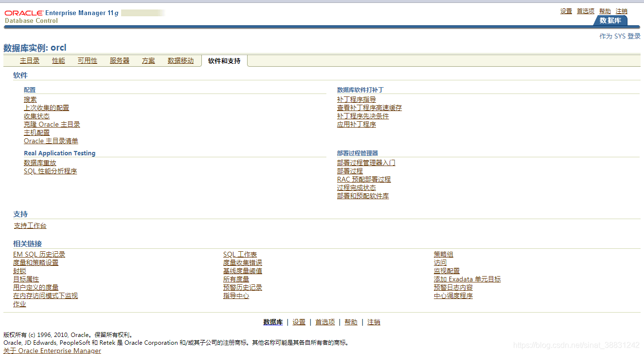Click the 部署过程 link
Image resolution: width=644 pixels, height=354 pixels.
350,171
